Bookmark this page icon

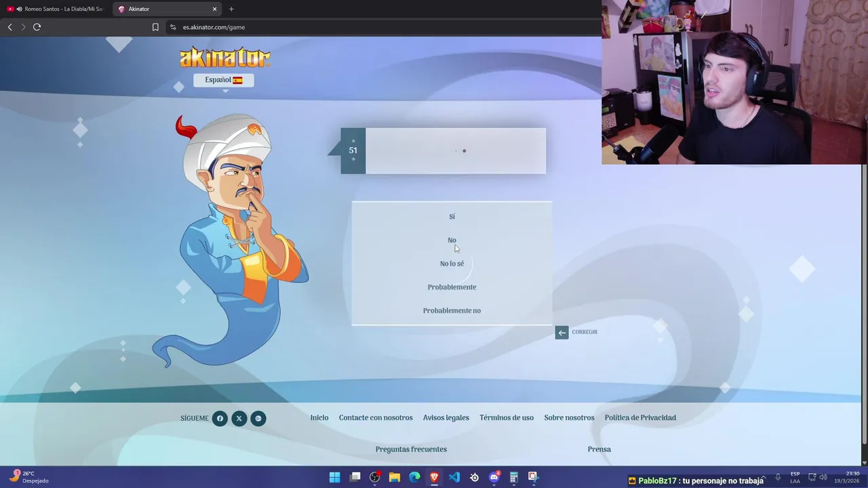pos(155,27)
